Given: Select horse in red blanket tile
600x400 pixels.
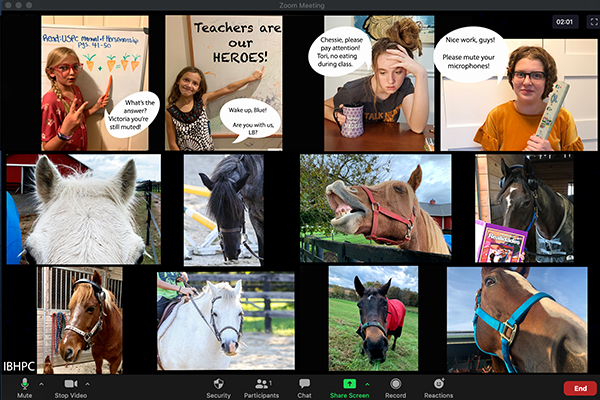Looking at the screenshot, I should click(373, 318).
